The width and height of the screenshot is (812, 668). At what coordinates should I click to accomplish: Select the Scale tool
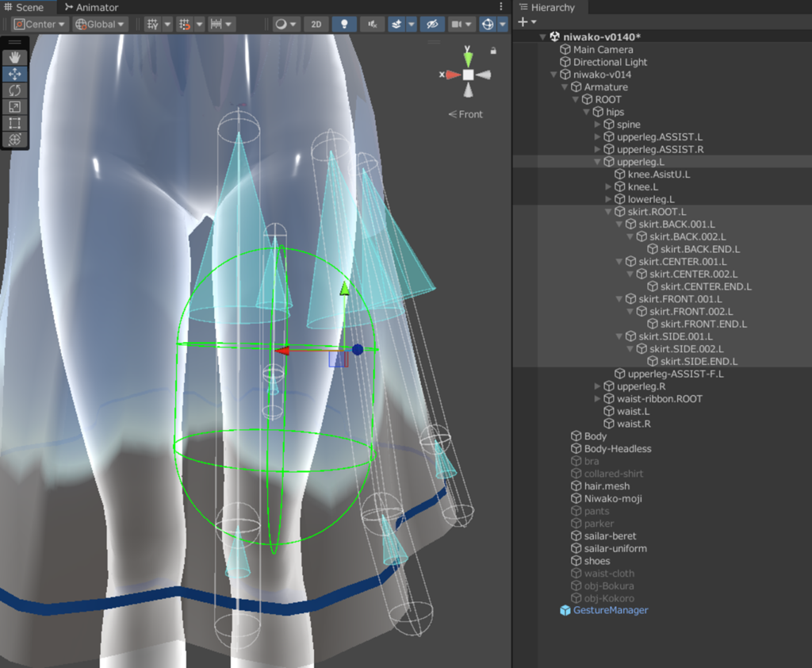[15, 107]
